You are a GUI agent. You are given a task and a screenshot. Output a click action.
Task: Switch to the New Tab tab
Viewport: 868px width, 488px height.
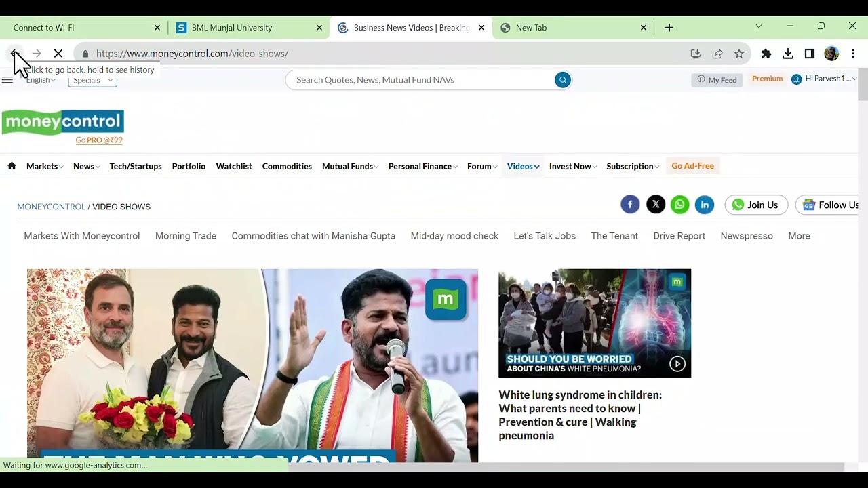coord(573,28)
